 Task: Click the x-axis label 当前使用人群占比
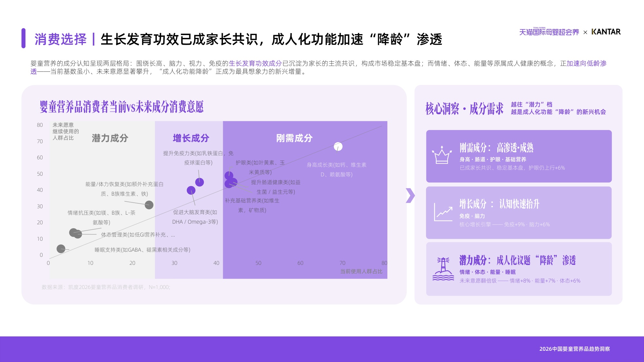pyautogui.click(x=361, y=272)
